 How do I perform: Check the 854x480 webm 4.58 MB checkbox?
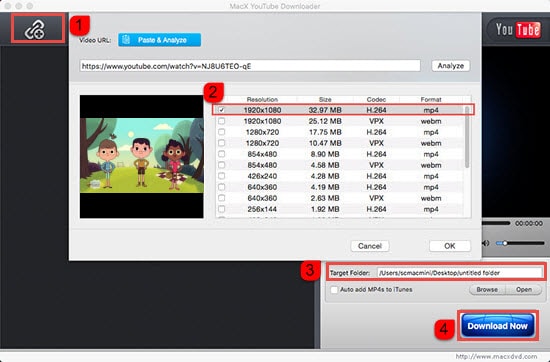(x=221, y=165)
